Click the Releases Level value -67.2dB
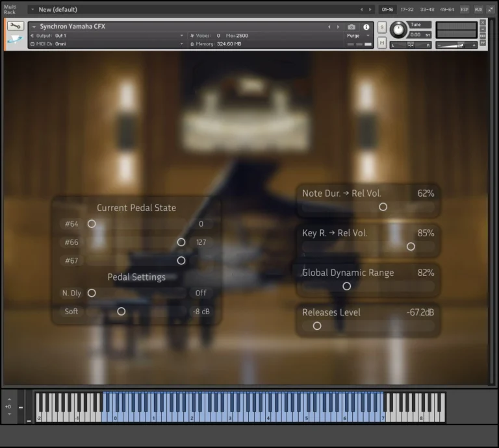 point(420,312)
